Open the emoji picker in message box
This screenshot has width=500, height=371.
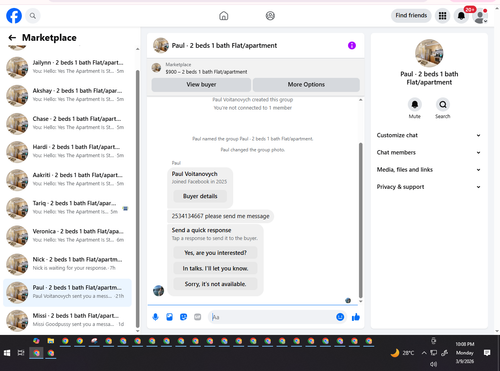tap(340, 317)
